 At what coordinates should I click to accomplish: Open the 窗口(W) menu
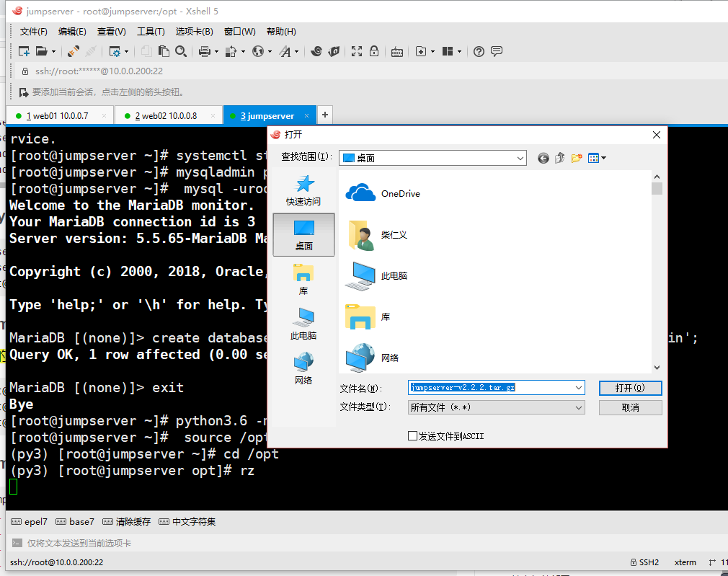(239, 32)
